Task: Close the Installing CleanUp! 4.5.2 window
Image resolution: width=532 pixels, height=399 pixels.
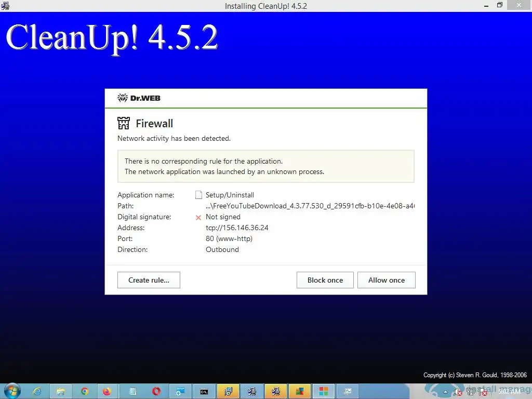Action: pyautogui.click(x=519, y=5)
